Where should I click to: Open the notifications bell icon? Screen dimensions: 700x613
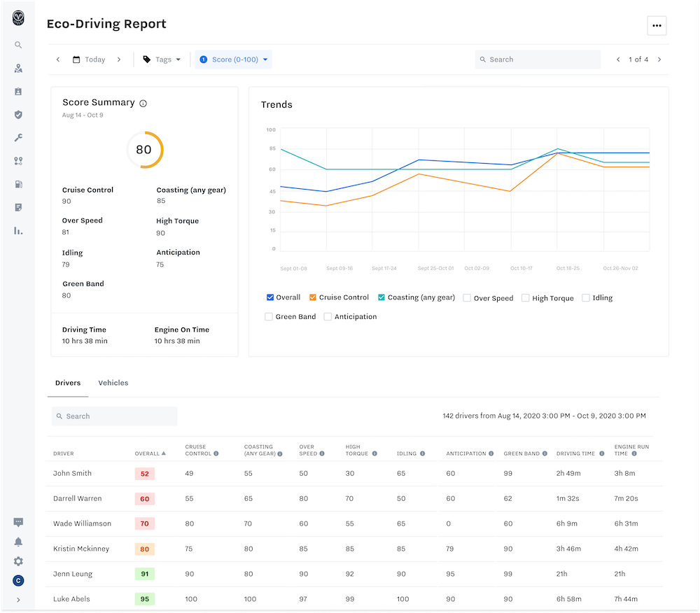tap(18, 542)
